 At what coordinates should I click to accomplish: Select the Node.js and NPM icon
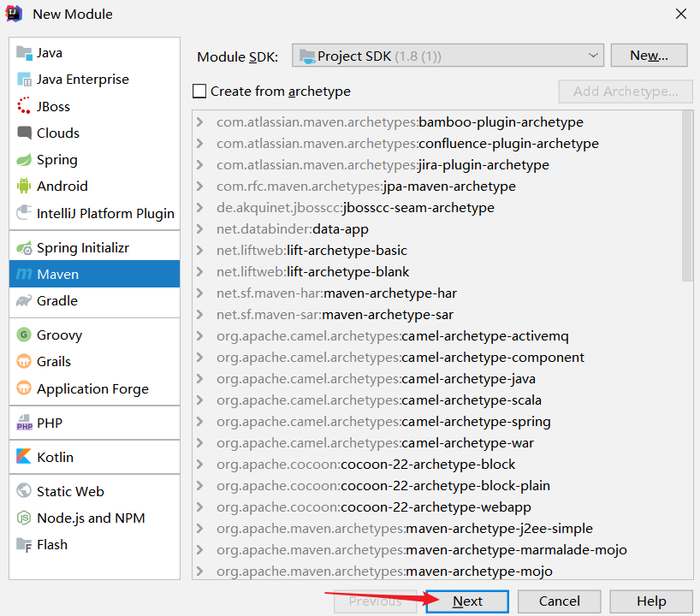point(23,518)
